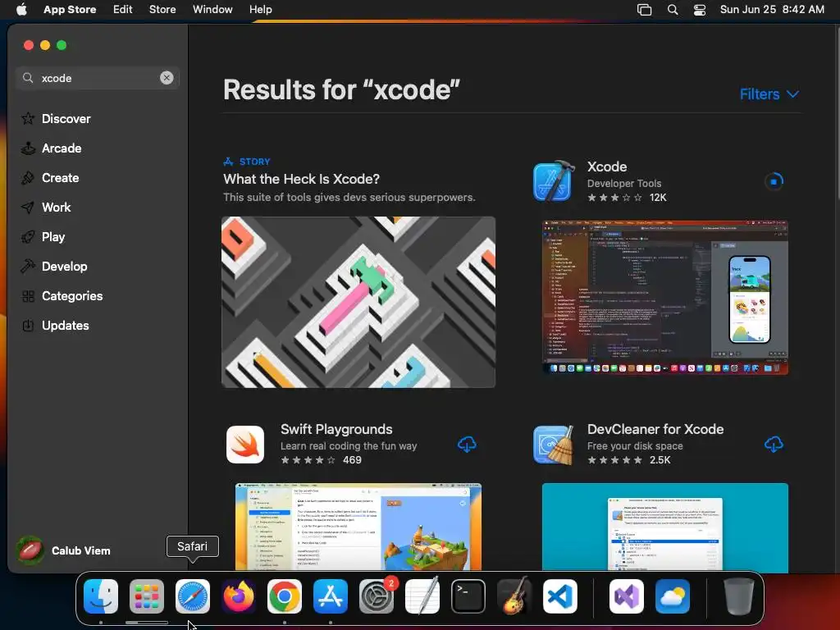Open Stage Manager menu bar icon
The width and height of the screenshot is (840, 630).
[645, 10]
